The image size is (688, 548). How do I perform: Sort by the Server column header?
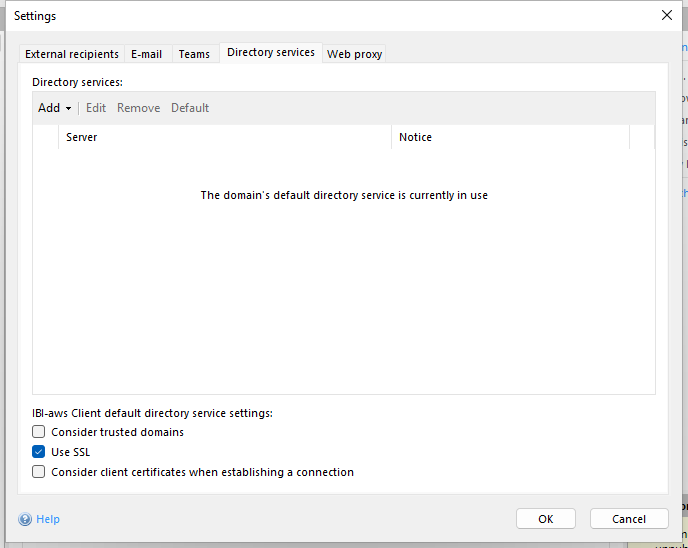224,137
